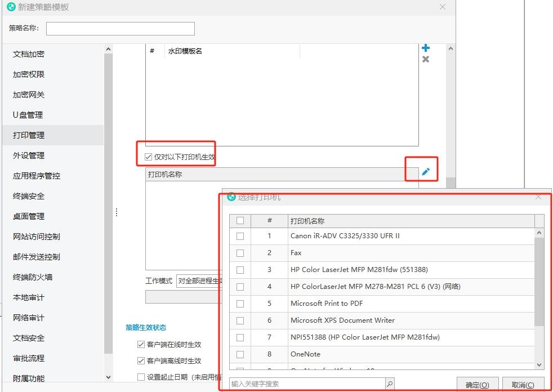Check the Canon iR-ADV C3325/3330 printer box
The width and height of the screenshot is (553, 392).
point(240,236)
